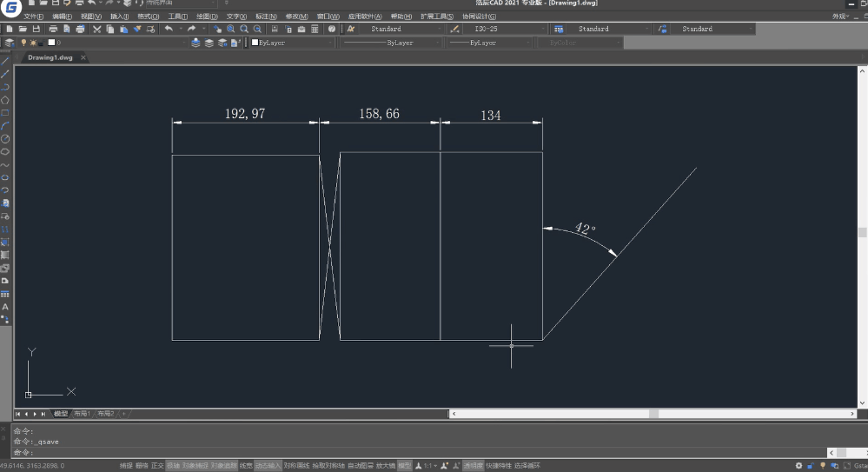Image resolution: width=868 pixels, height=472 pixels.
Task: Click the New drawing icon
Action: 10,29
